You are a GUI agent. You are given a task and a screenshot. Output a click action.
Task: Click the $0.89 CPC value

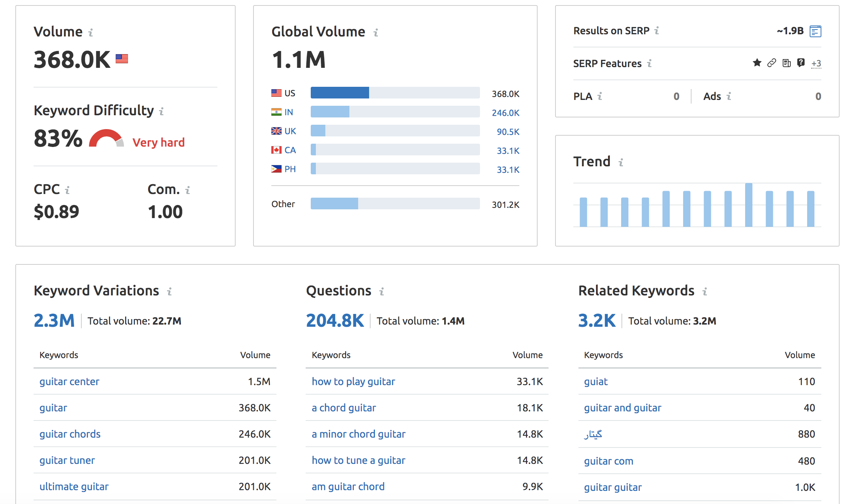pyautogui.click(x=57, y=212)
